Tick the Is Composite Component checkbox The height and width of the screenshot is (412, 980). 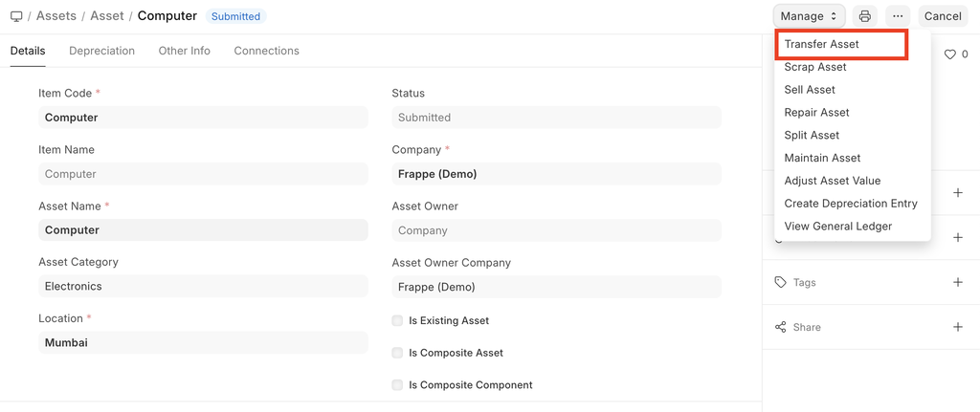[x=397, y=385]
